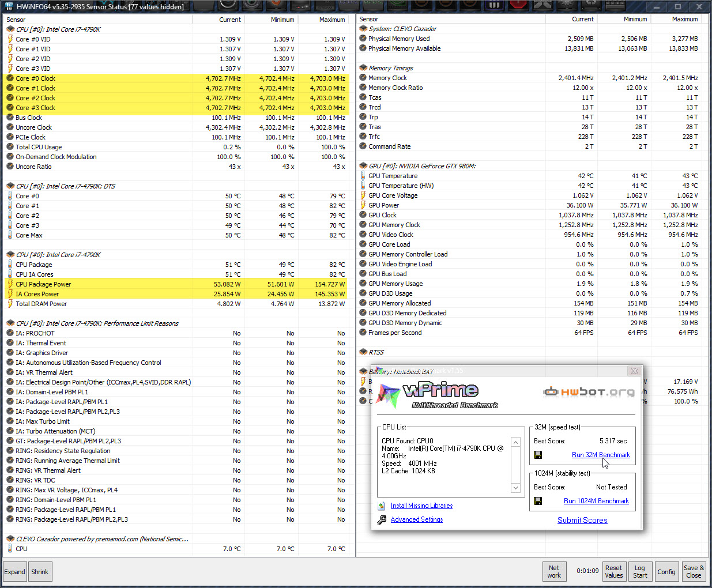This screenshot has height=588, width=712.
Task: Click the Shrink button
Action: tap(40, 572)
